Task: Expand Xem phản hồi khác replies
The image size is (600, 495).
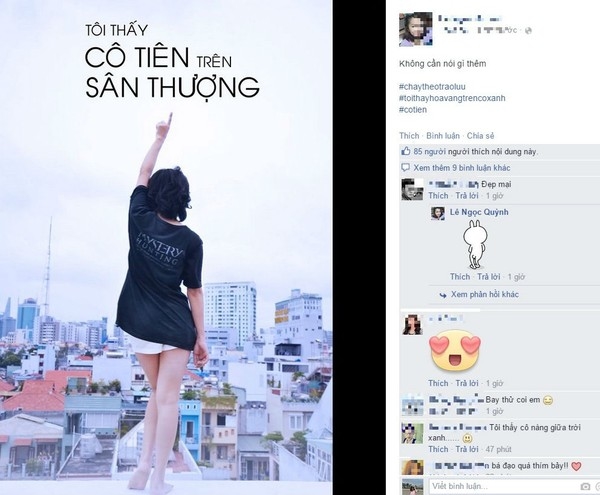Action: [484, 294]
